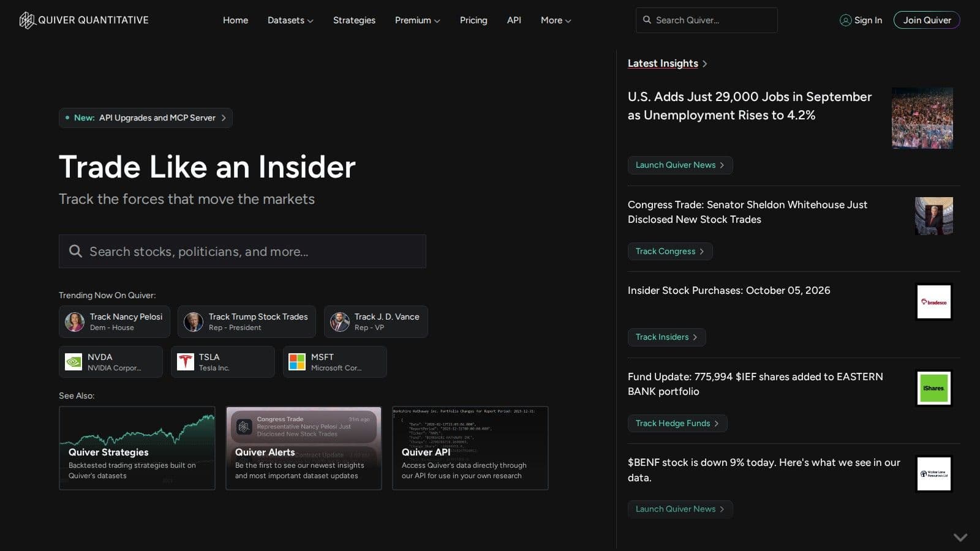Click the Join Quiver button
980x551 pixels.
click(927, 20)
